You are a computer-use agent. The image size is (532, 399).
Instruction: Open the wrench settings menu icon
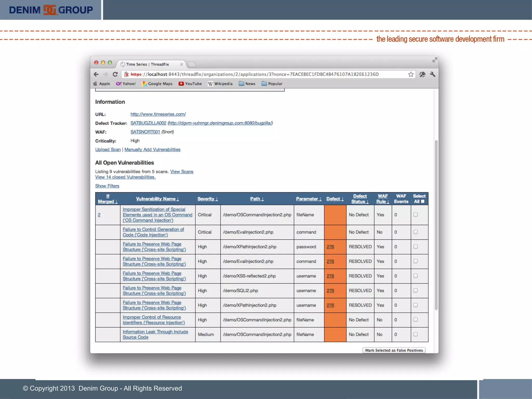point(433,75)
